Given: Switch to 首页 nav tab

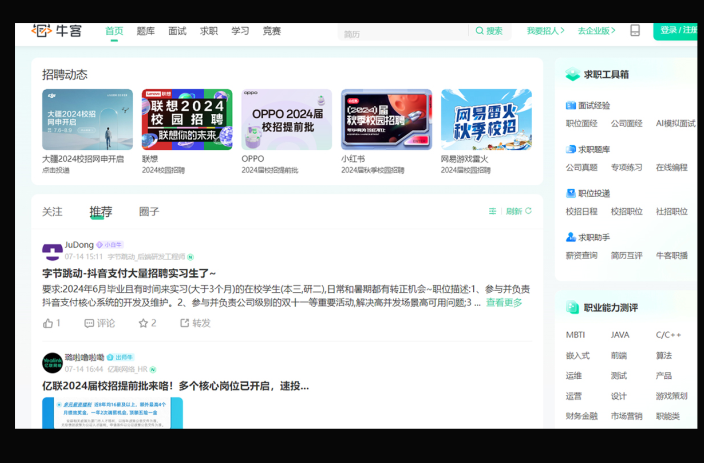Looking at the screenshot, I should click(x=114, y=31).
